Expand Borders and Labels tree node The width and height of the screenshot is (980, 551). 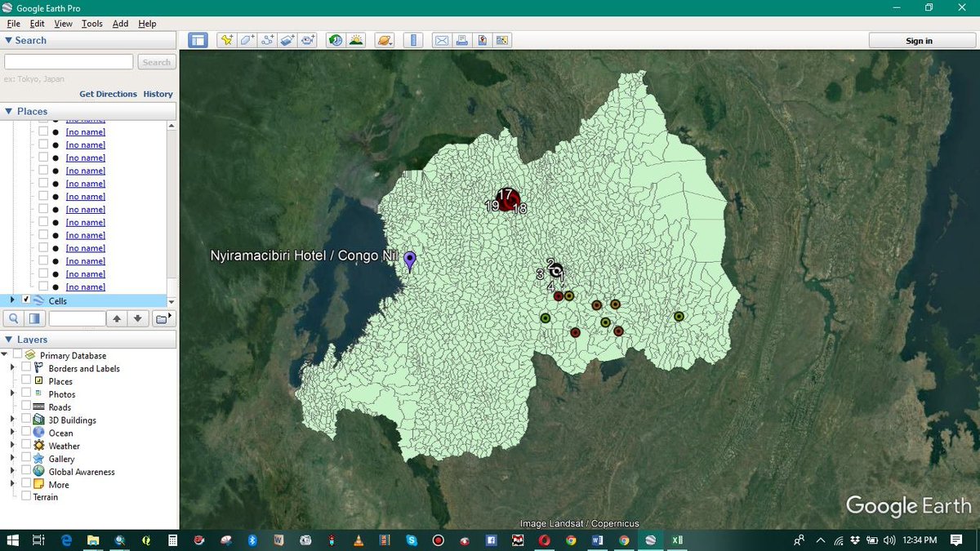[12, 368]
